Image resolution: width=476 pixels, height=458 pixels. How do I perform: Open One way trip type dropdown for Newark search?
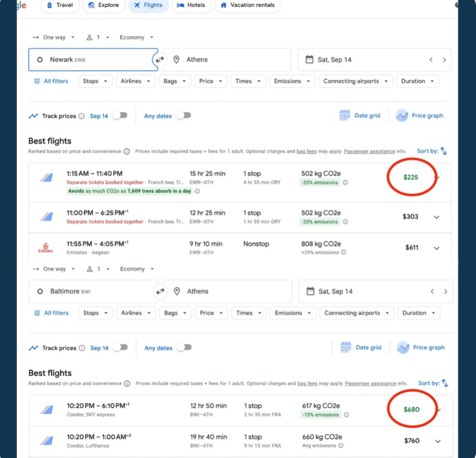54,38
